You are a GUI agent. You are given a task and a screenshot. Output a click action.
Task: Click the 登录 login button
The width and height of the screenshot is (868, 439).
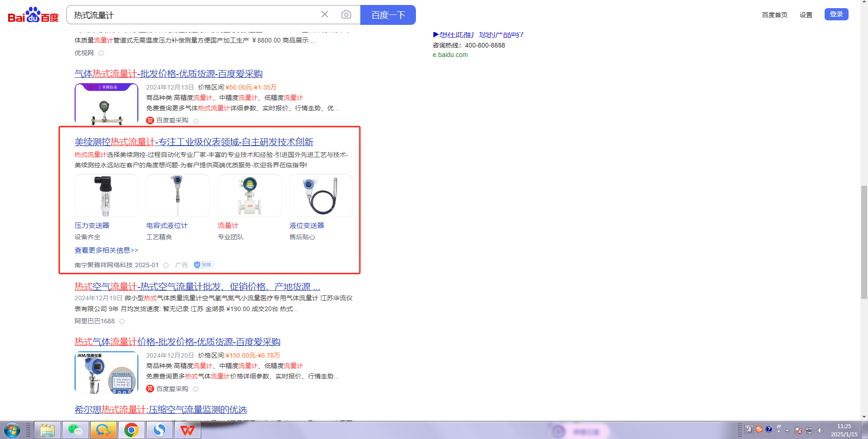point(836,14)
